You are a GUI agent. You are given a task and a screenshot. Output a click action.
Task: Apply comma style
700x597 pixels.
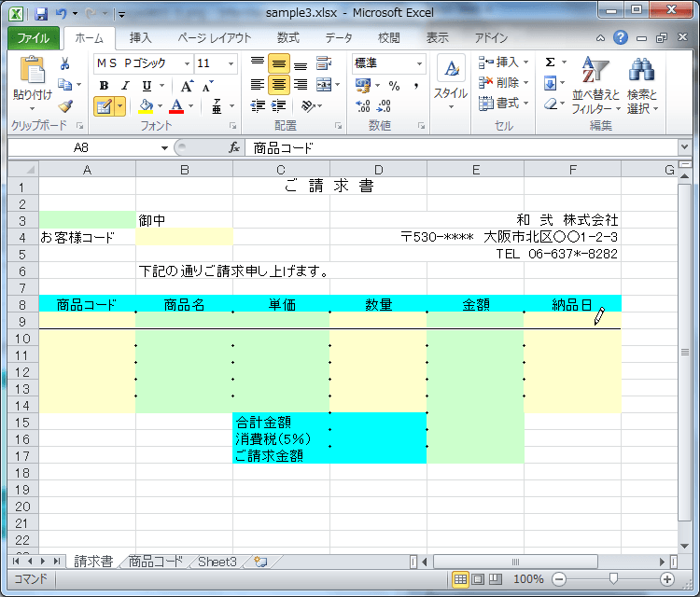coord(416,85)
